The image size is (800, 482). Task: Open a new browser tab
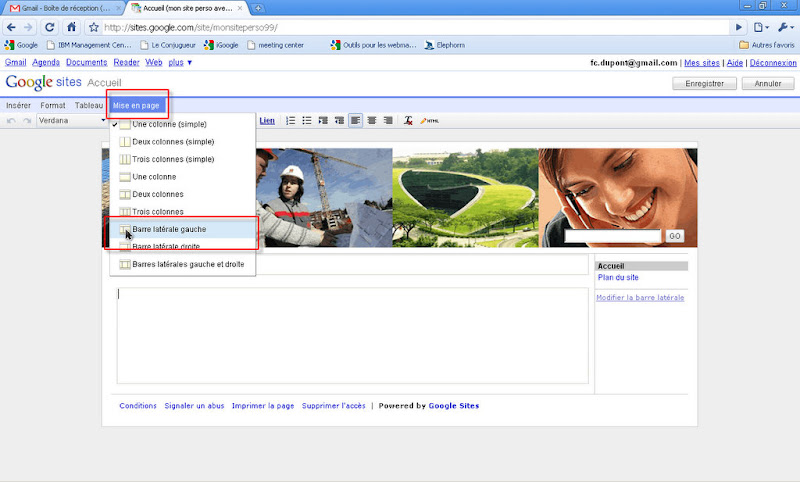[x=258, y=8]
